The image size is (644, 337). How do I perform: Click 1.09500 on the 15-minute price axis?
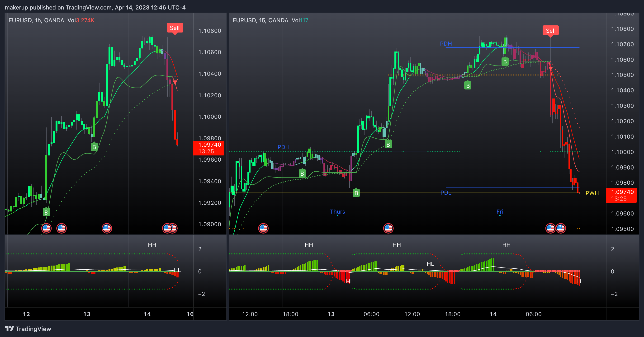(x=622, y=229)
